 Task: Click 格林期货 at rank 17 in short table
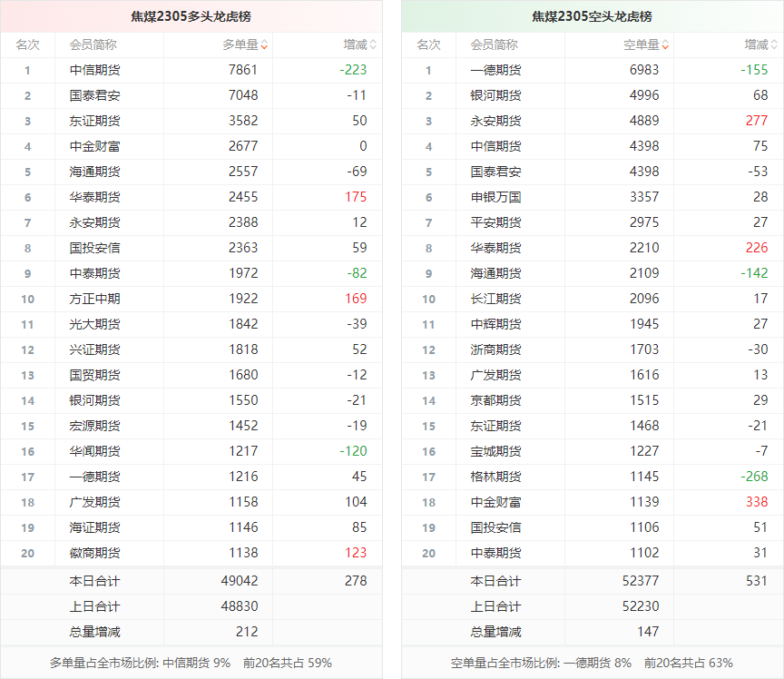[x=495, y=477]
